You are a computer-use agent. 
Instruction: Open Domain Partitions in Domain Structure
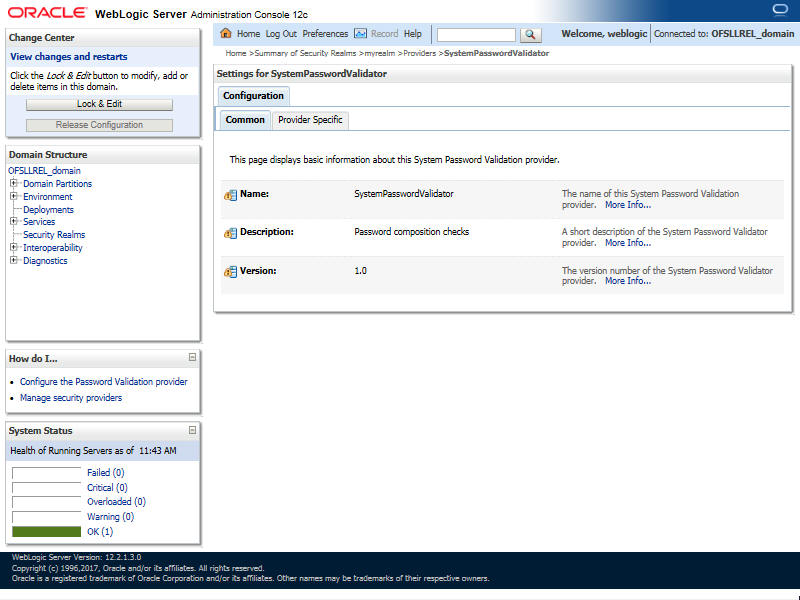(x=58, y=184)
